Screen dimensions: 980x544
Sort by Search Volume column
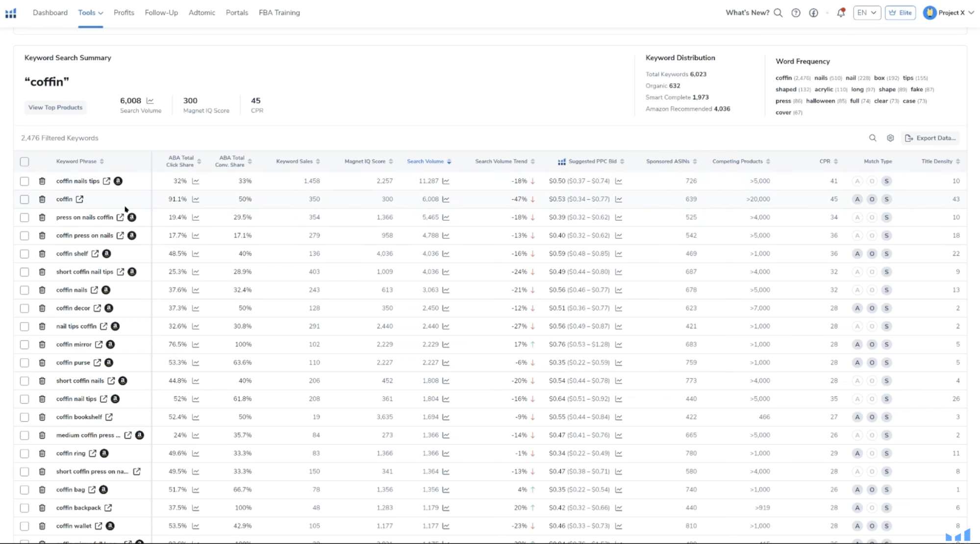tap(429, 161)
